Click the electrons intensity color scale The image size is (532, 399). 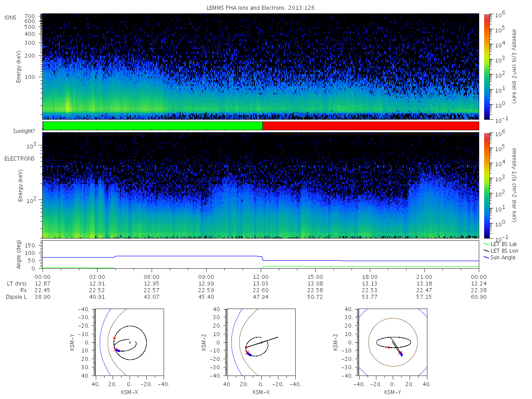tap(486, 185)
